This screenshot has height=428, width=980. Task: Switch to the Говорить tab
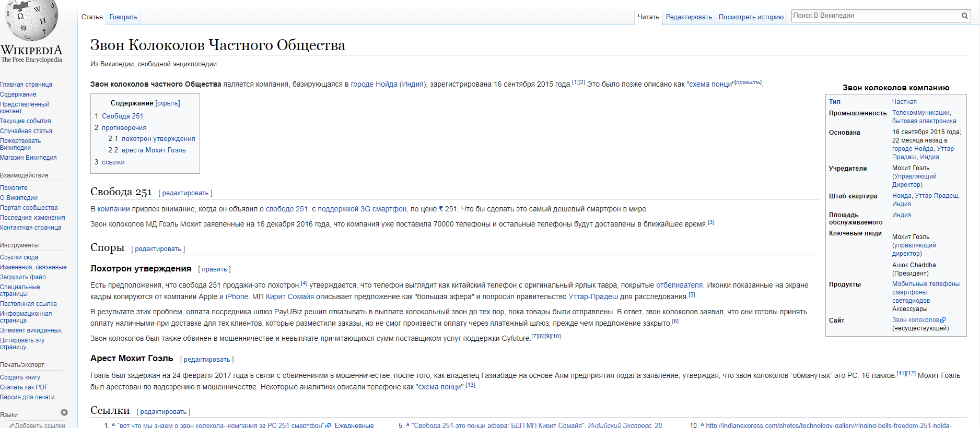[x=123, y=17]
